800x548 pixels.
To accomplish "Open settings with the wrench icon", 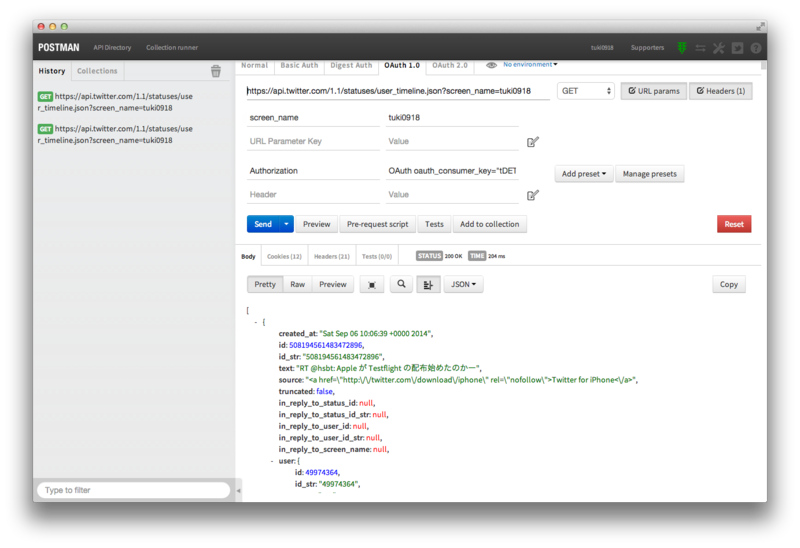I will [x=719, y=48].
